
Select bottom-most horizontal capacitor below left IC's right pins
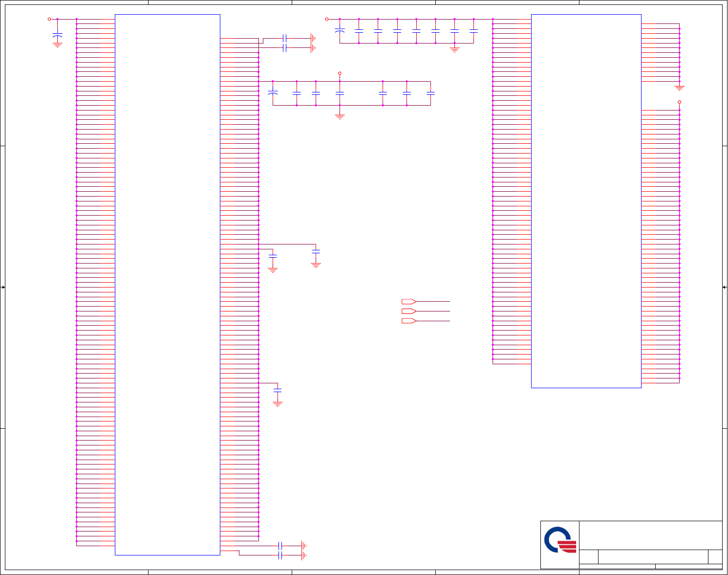tap(280, 555)
